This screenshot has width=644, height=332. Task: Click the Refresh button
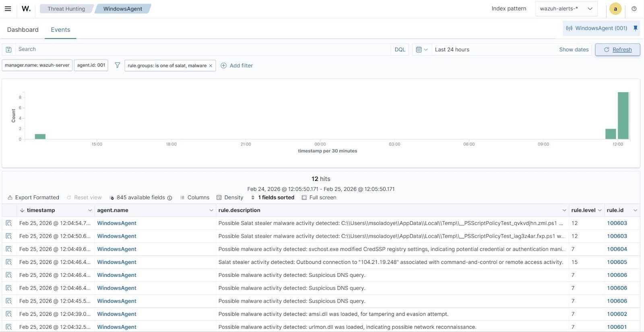pos(617,50)
